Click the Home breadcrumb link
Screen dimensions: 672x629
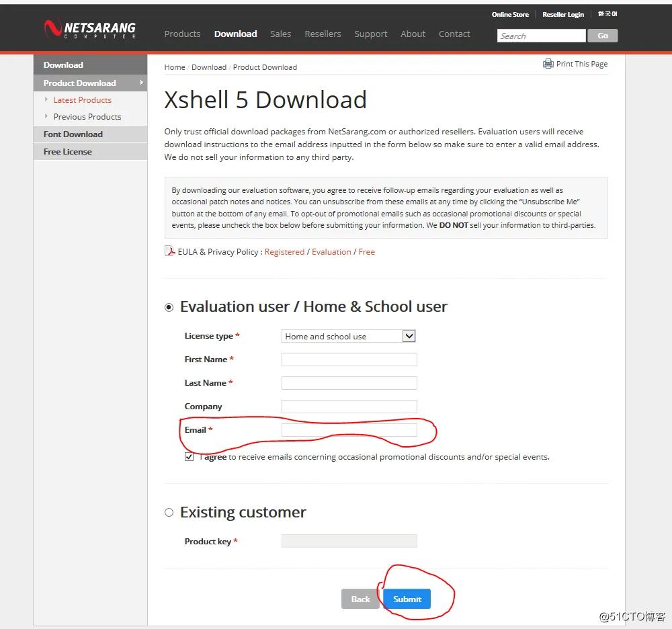pyautogui.click(x=175, y=67)
